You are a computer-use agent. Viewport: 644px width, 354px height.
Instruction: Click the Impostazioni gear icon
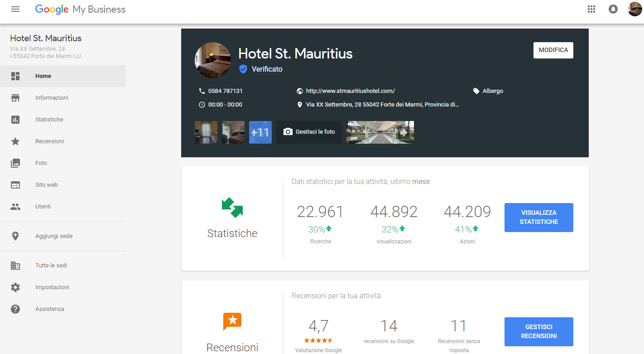15,287
